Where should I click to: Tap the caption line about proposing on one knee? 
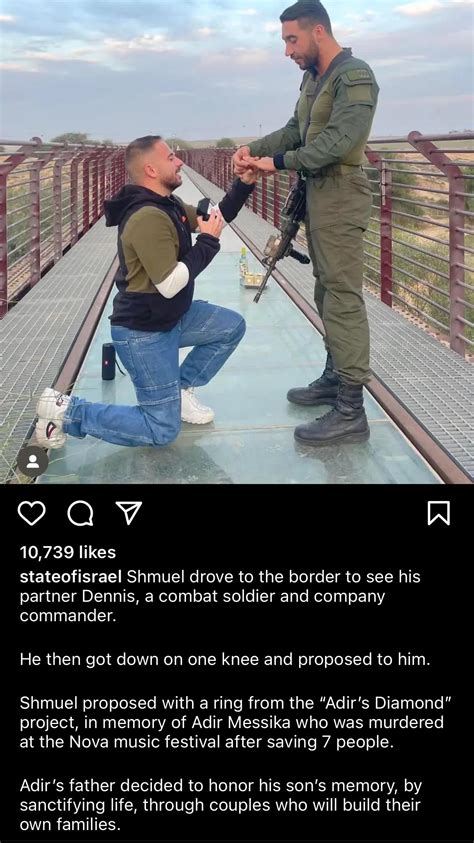[x=225, y=660]
